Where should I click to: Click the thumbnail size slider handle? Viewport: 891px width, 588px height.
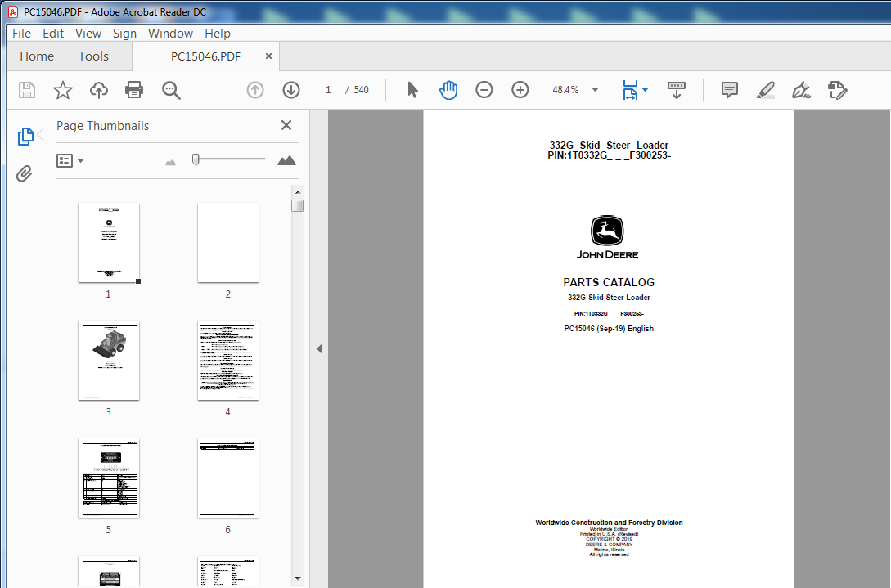(x=196, y=159)
